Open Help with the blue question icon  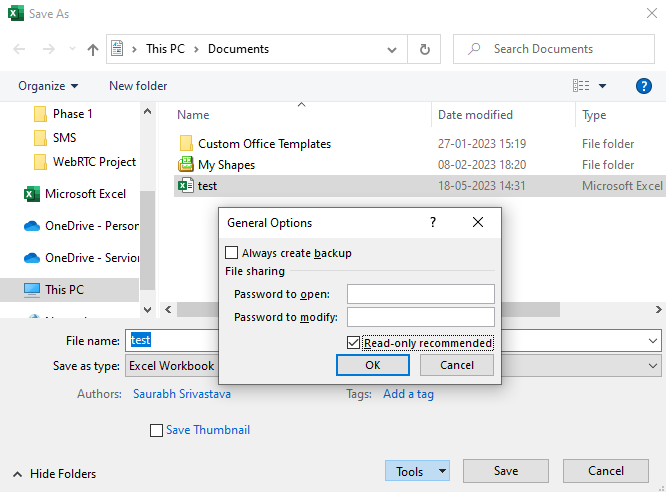pyautogui.click(x=643, y=86)
